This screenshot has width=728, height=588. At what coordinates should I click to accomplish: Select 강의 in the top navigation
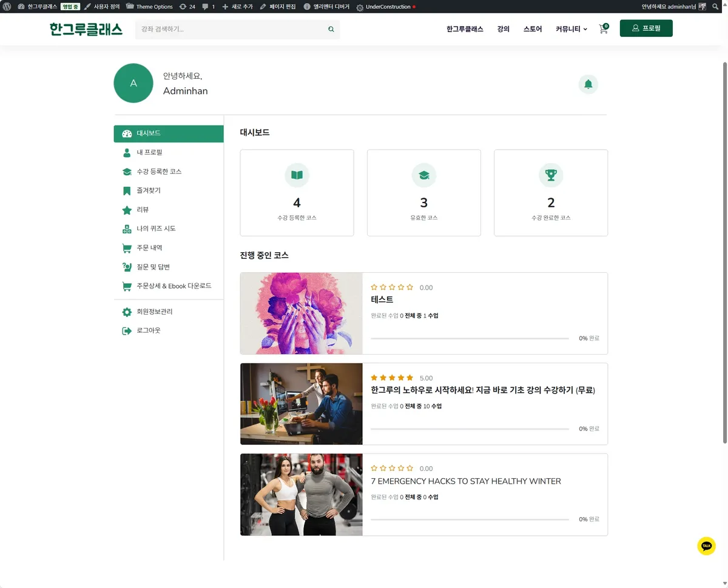(x=503, y=28)
